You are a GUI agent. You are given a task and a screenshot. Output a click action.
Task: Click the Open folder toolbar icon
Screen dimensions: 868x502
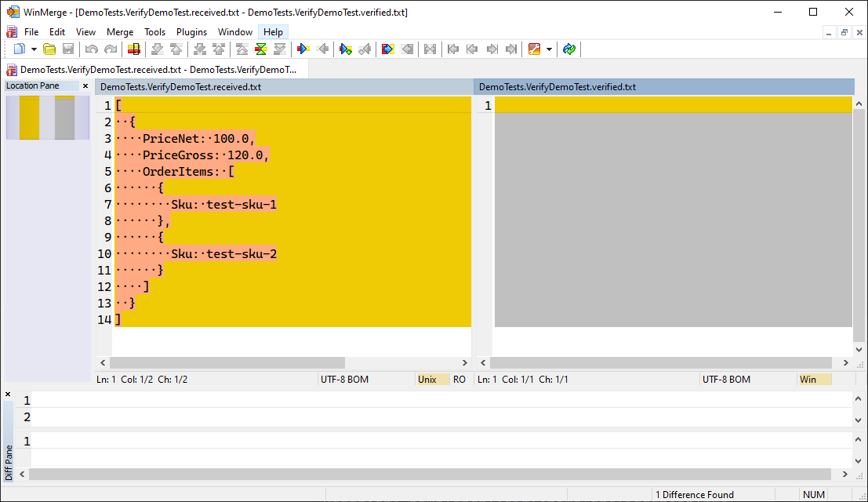click(49, 49)
